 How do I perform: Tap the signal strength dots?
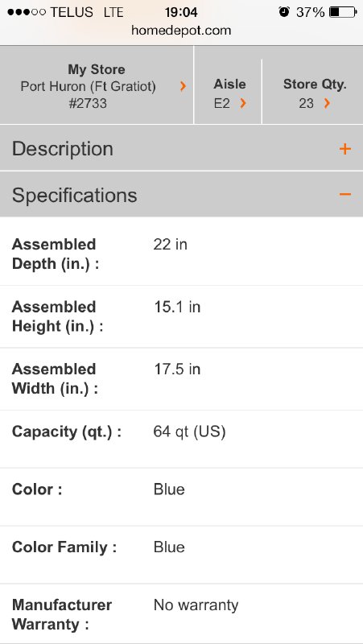tap(27, 12)
